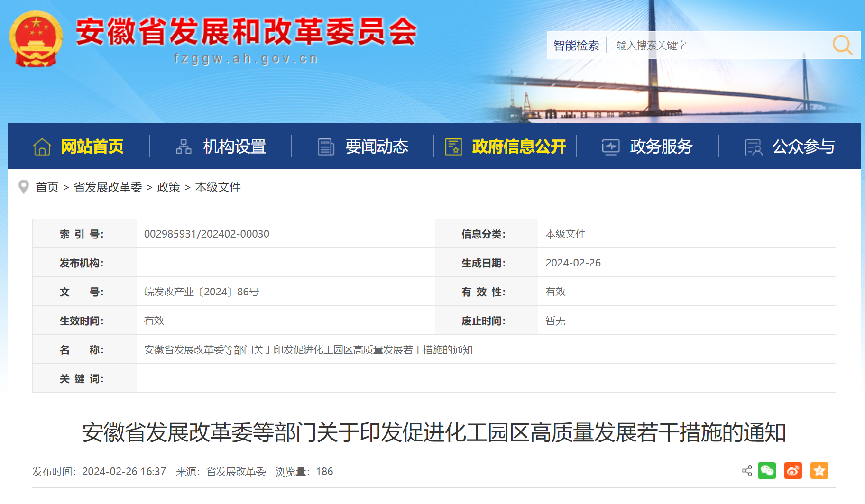Click the 智能检索 search label
865x504 pixels.
click(576, 46)
